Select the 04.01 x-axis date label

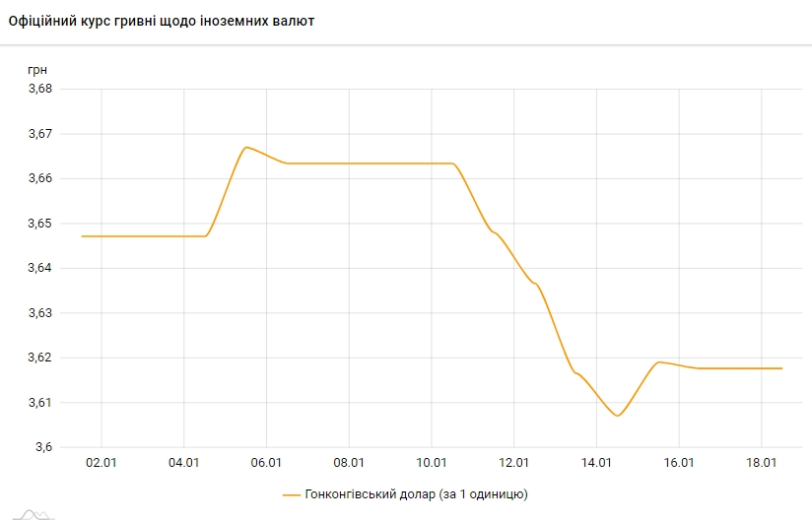tap(184, 463)
